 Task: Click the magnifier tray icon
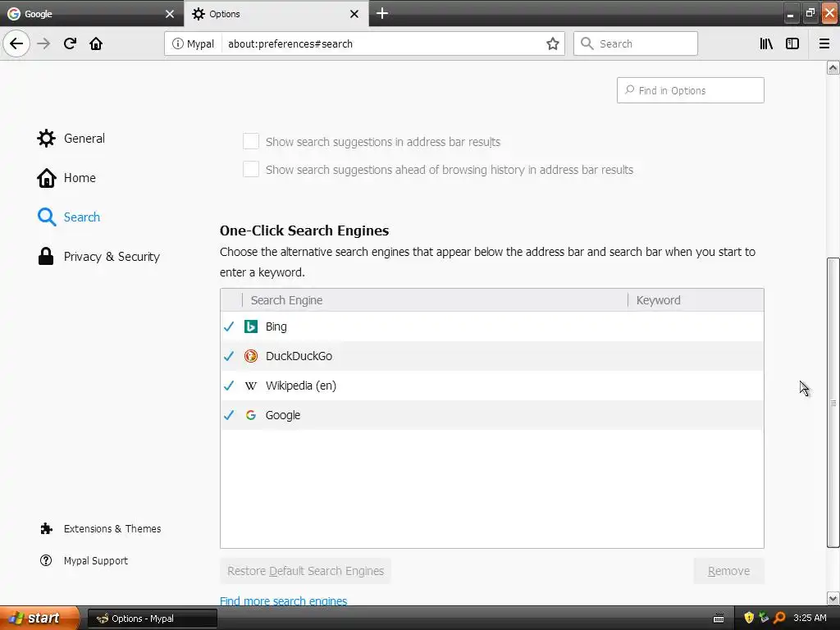[779, 619]
